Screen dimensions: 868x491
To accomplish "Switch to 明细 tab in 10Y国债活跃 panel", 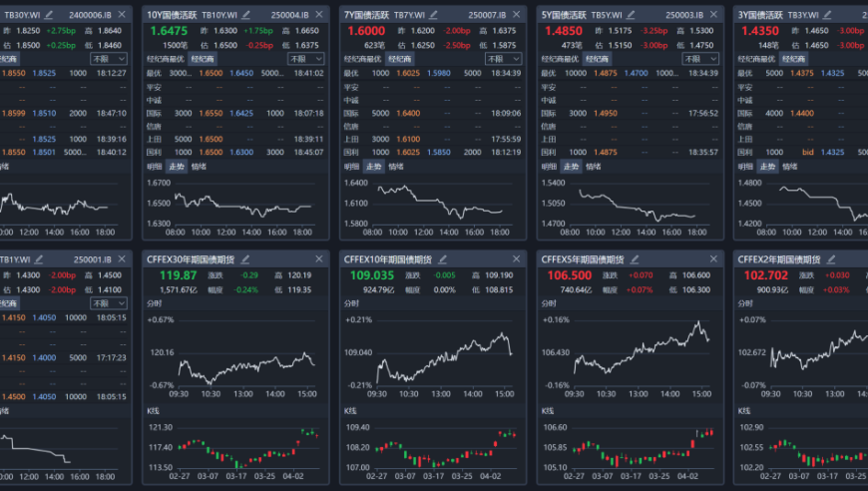I will 155,167.
